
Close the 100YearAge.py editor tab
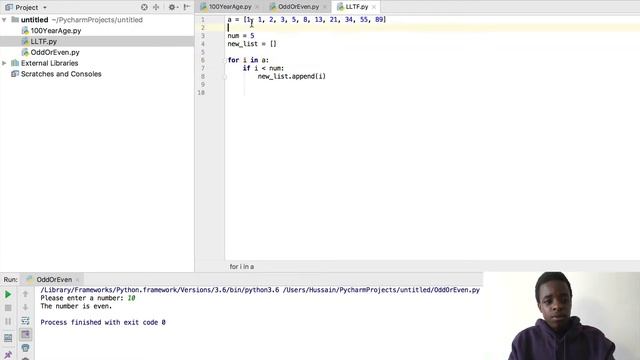[x=257, y=7]
